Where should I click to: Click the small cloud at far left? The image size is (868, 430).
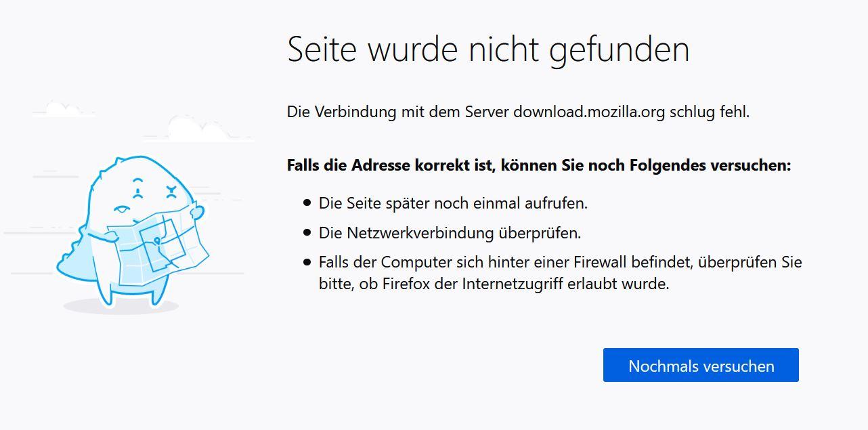pos(64,108)
